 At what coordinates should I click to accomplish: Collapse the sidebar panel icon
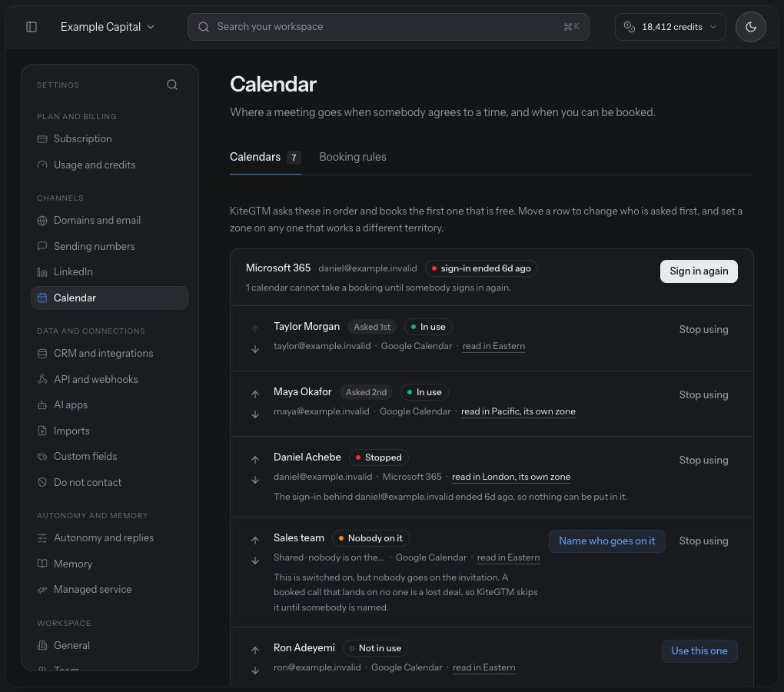pos(32,26)
